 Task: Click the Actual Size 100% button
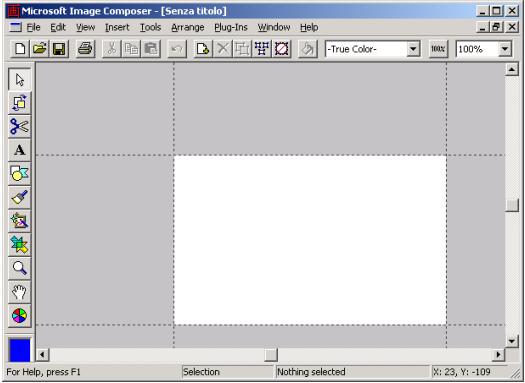[x=438, y=49]
